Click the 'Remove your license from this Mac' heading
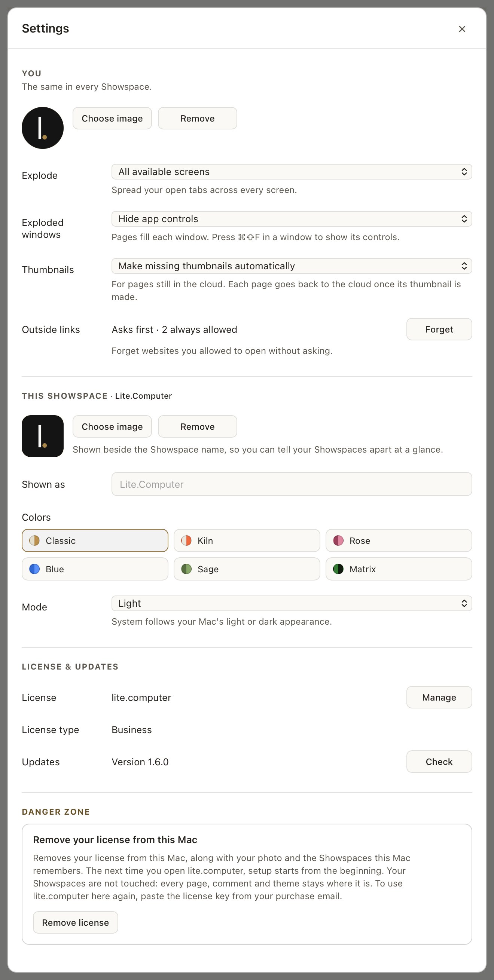 pyautogui.click(x=115, y=840)
